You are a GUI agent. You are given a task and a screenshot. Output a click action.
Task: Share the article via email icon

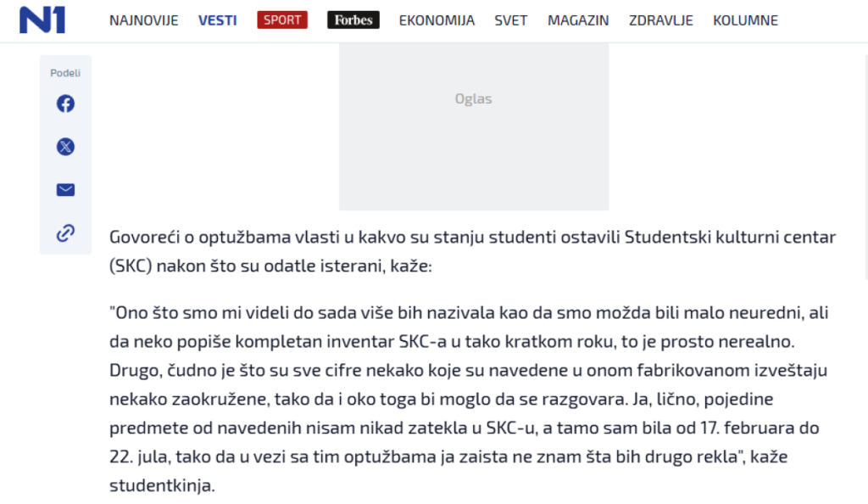click(x=65, y=190)
